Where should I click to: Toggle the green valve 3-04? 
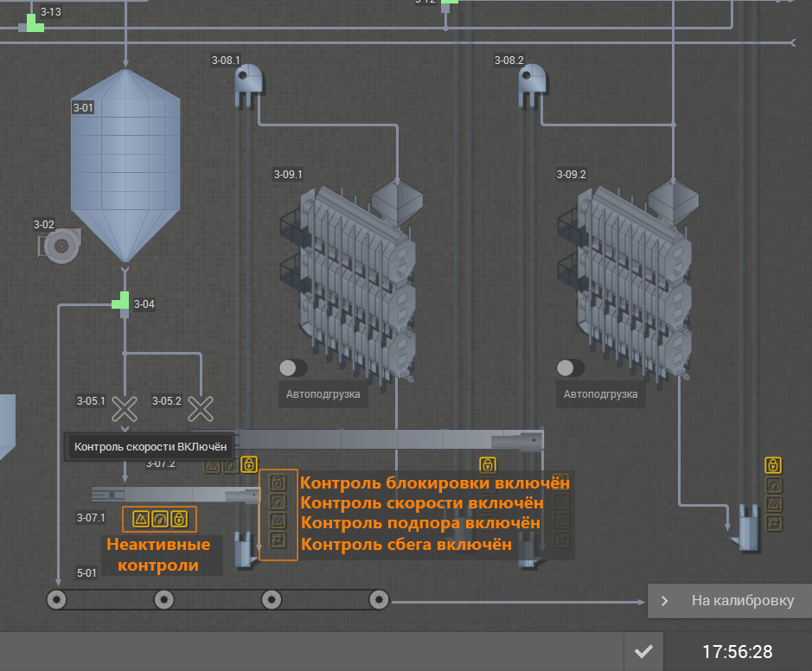122,303
